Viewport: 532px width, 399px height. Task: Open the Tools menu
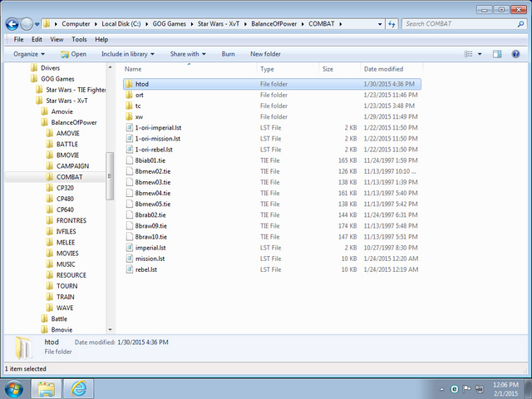tap(79, 39)
